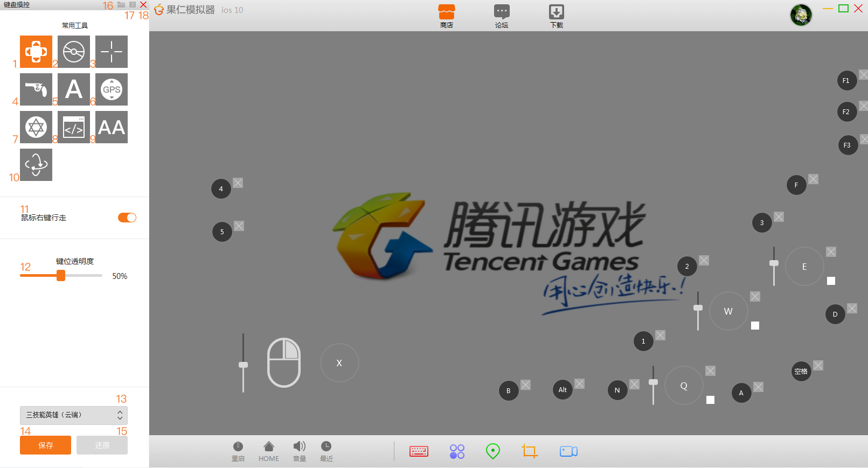Delete the key 5 mapping
The height and width of the screenshot is (468, 868).
pyautogui.click(x=239, y=226)
